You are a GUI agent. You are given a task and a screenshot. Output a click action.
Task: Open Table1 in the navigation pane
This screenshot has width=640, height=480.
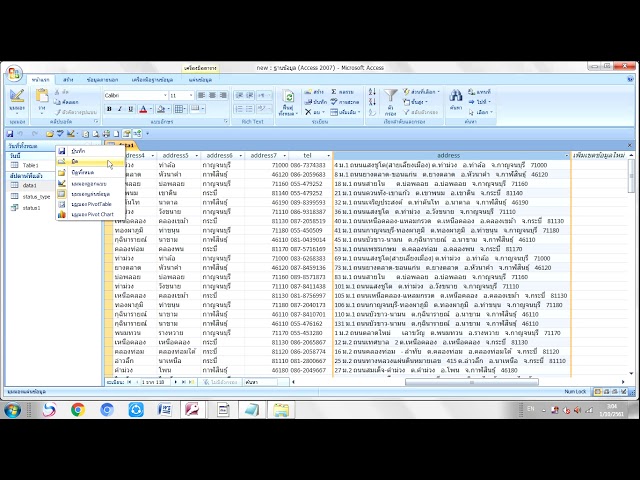coord(30,165)
